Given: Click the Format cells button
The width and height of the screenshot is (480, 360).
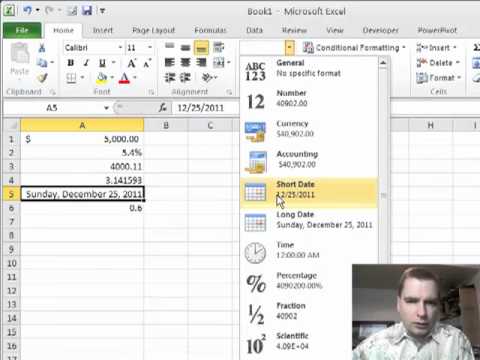Looking at the screenshot, I should coord(438,78).
